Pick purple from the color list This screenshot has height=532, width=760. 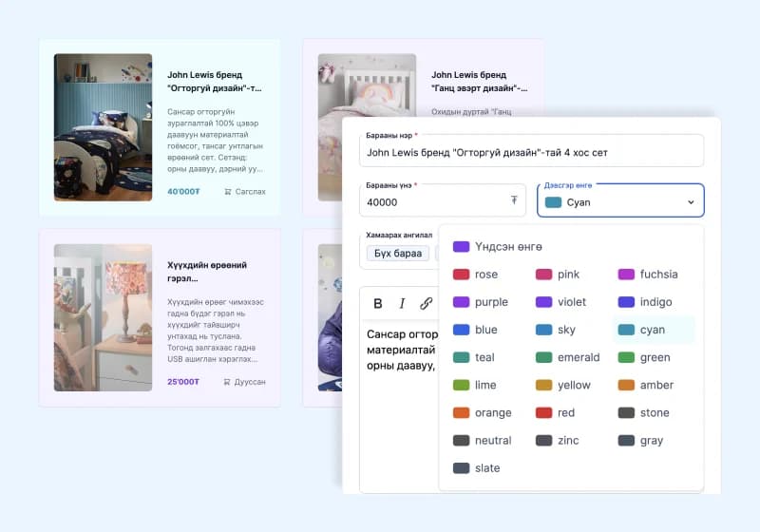click(x=481, y=302)
